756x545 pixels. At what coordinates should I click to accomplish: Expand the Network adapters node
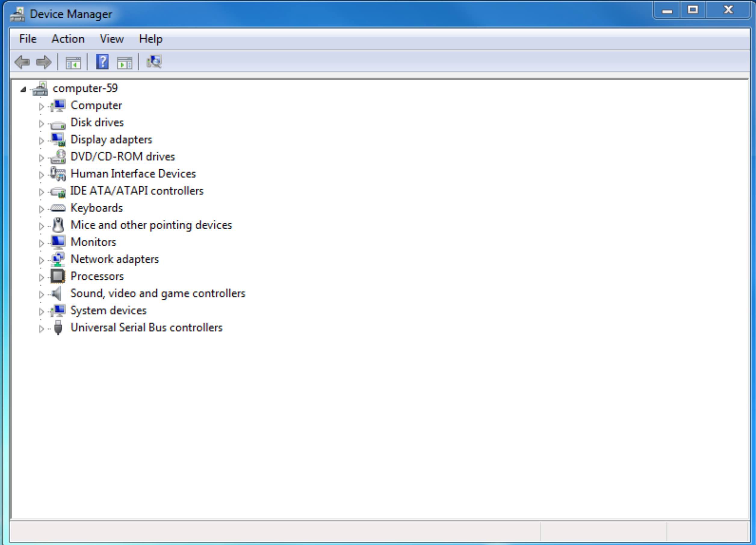(41, 260)
